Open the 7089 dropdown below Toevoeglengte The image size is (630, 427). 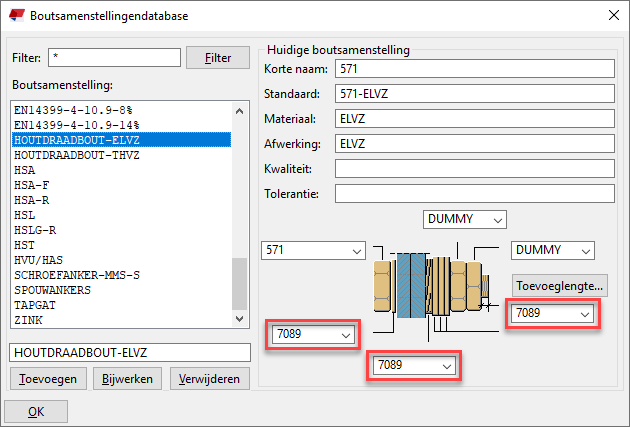552,313
